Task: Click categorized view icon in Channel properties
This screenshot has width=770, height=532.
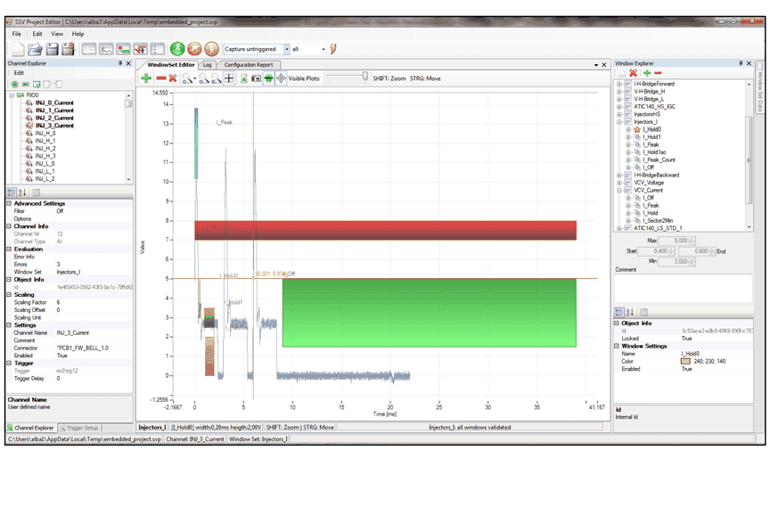Action: tap(12, 192)
